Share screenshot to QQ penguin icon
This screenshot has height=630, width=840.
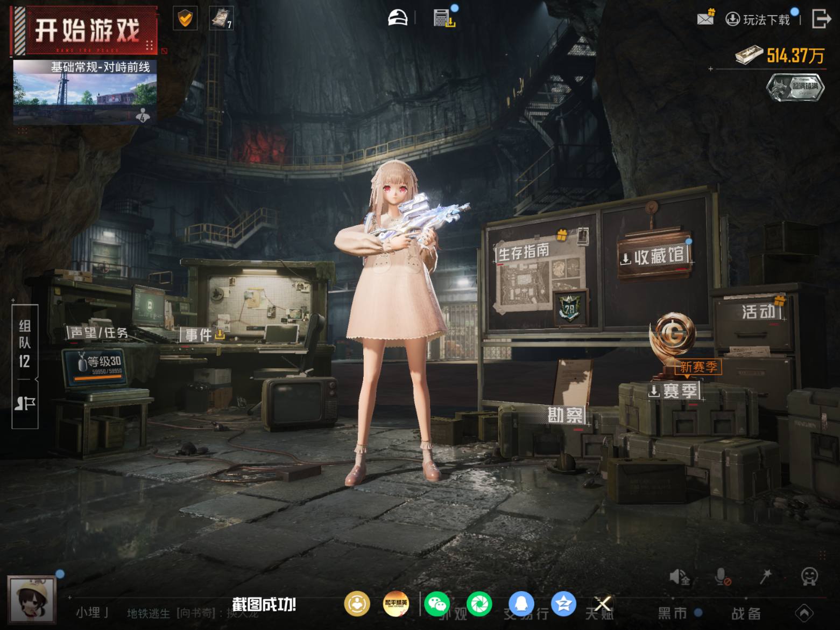[521, 604]
